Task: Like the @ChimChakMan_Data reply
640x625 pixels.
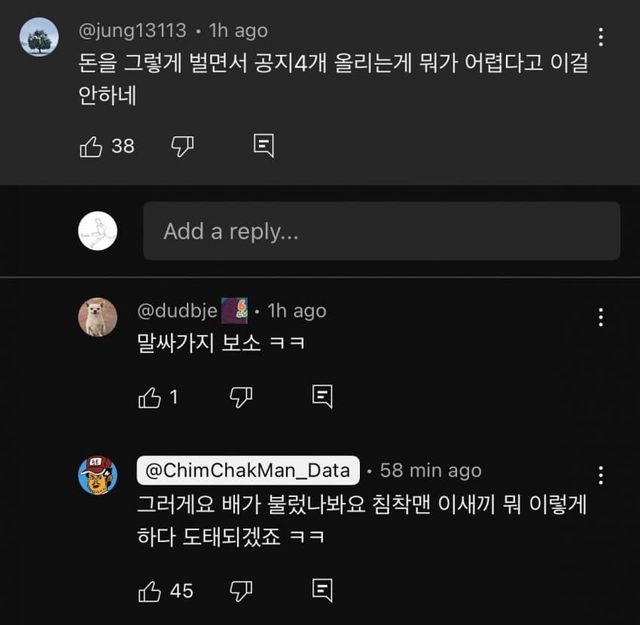Action: point(149,591)
